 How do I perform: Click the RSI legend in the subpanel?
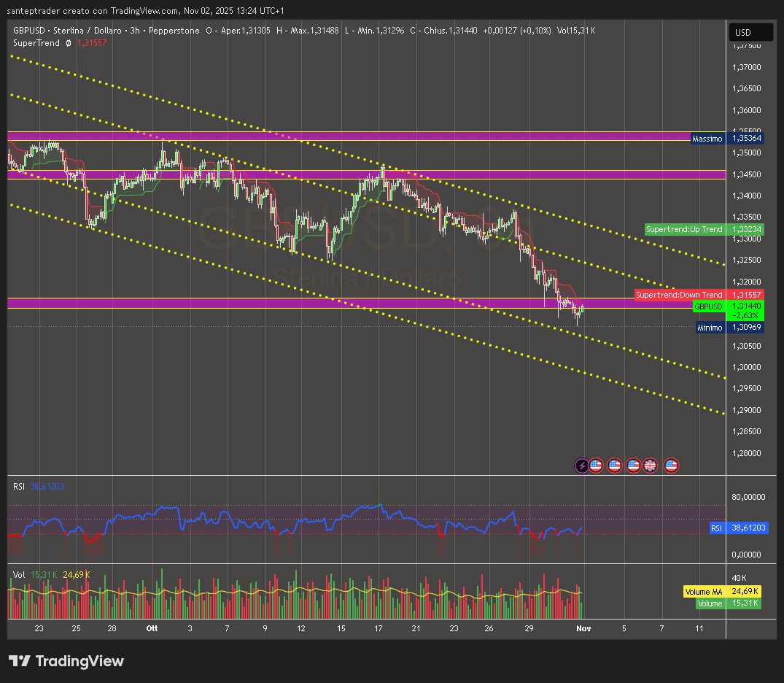18,486
